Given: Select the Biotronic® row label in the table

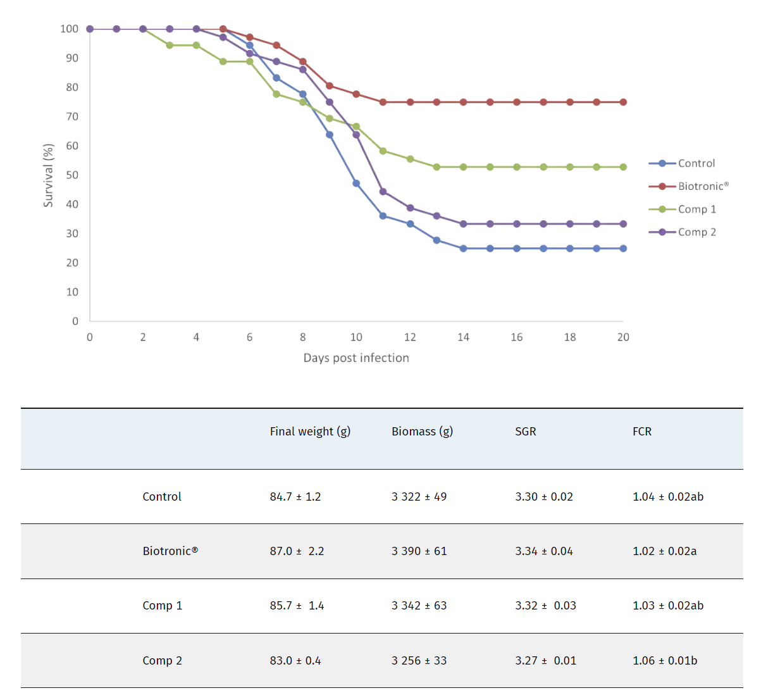Looking at the screenshot, I should click(170, 551).
